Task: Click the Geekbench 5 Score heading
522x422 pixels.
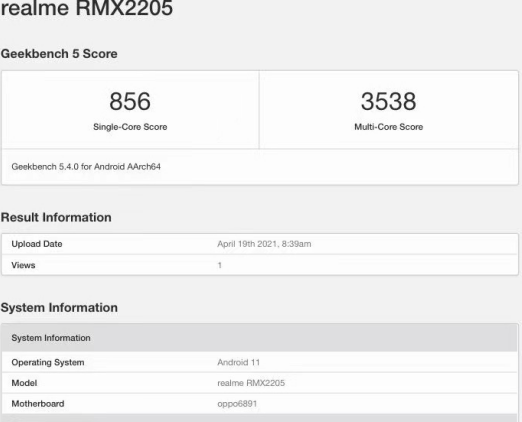Action: point(59,54)
